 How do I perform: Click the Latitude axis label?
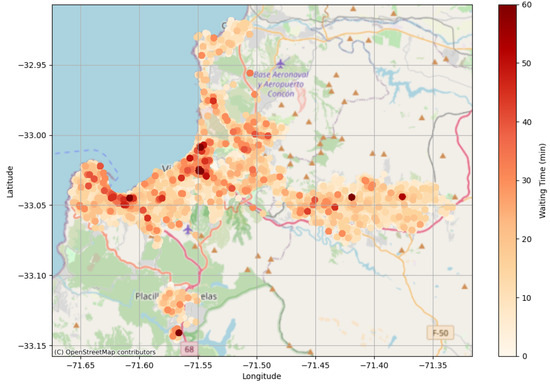click(10, 182)
